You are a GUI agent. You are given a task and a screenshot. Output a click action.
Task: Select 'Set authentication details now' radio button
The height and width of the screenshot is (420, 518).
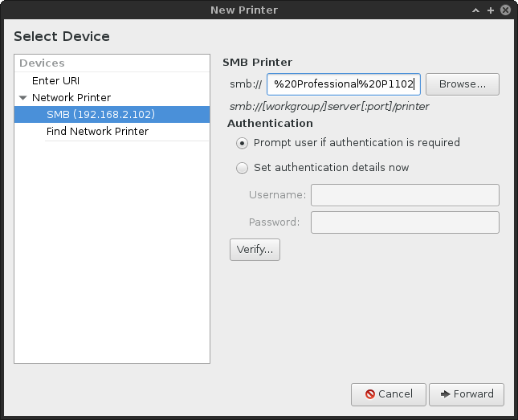242,169
